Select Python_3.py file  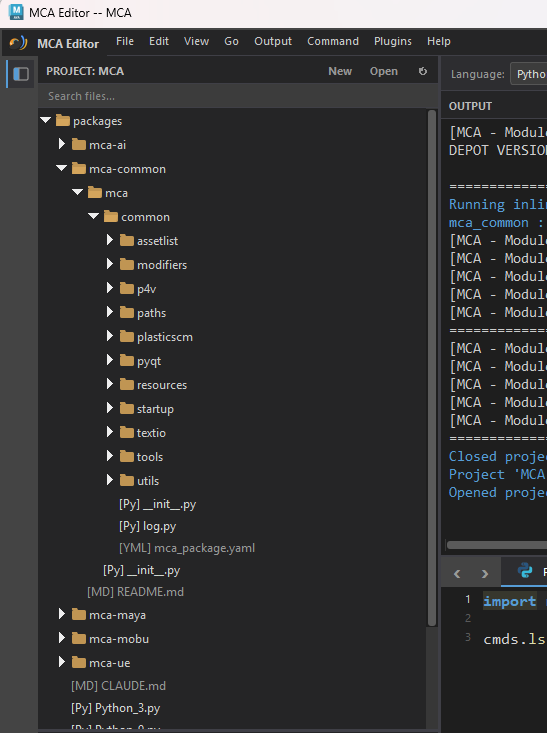pyautogui.click(x=115, y=709)
